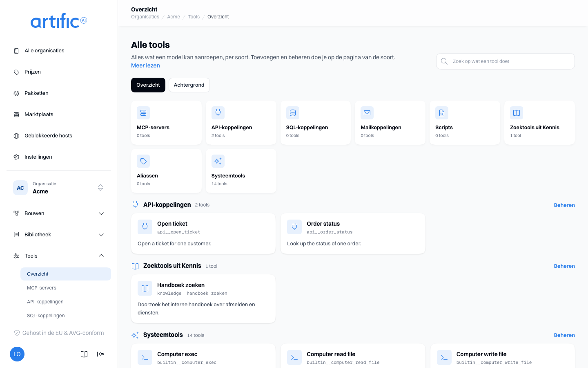Focus the tool search field
This screenshot has height=368, width=588.
[x=506, y=61]
